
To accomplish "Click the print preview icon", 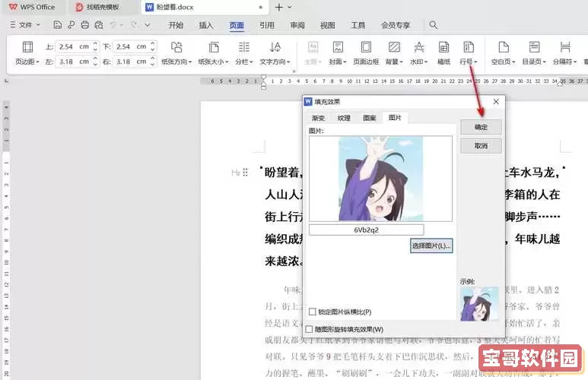I will (x=99, y=25).
